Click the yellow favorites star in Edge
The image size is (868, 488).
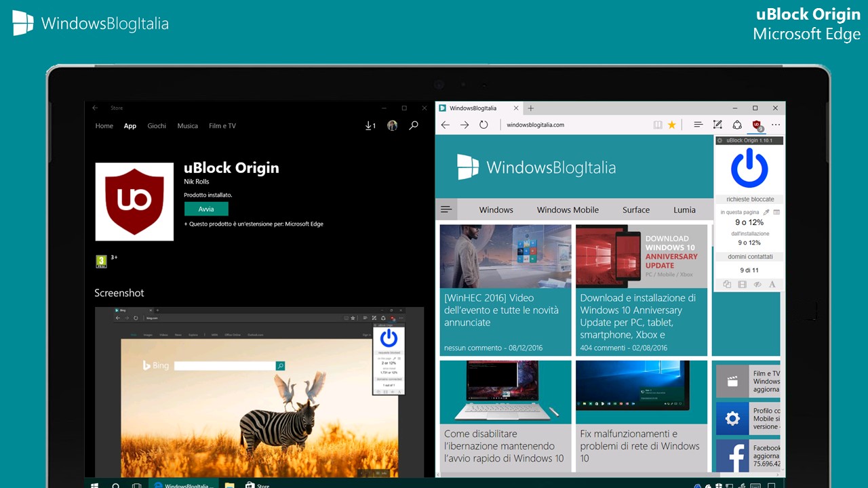pos(672,125)
